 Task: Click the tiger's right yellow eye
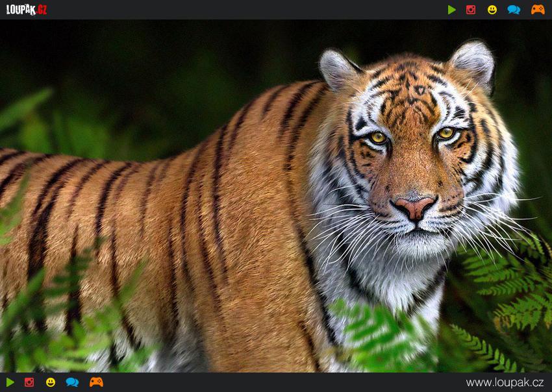tap(445, 133)
